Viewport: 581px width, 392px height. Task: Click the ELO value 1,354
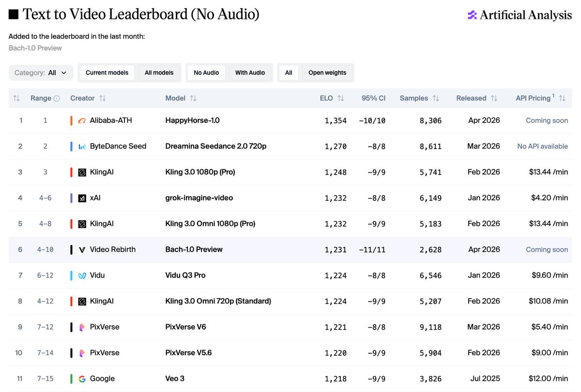(336, 121)
